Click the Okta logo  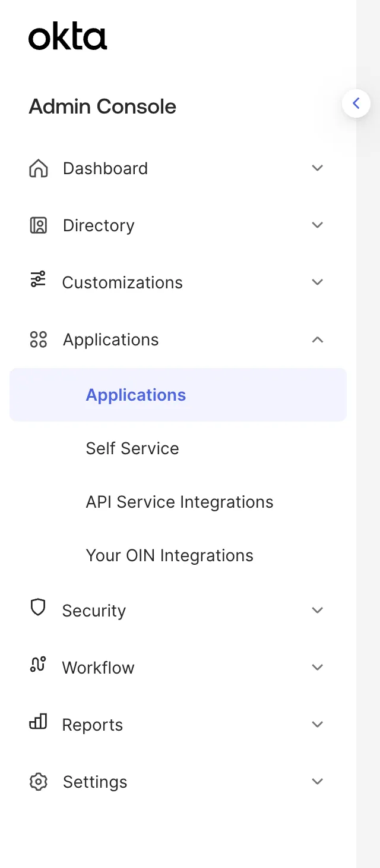pyautogui.click(x=68, y=37)
